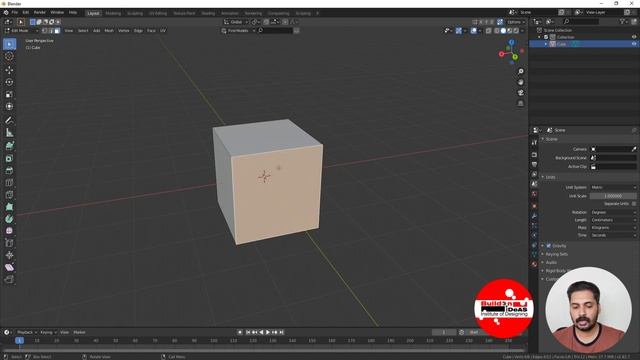The image size is (640, 360).
Task: Open the World properties tab
Action: tap(534, 194)
